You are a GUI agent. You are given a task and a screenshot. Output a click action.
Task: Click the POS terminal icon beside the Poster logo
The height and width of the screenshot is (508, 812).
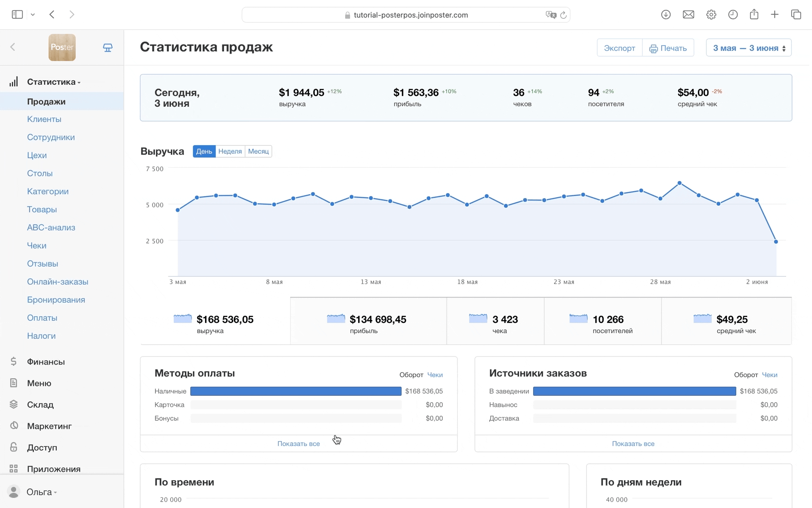click(x=108, y=47)
